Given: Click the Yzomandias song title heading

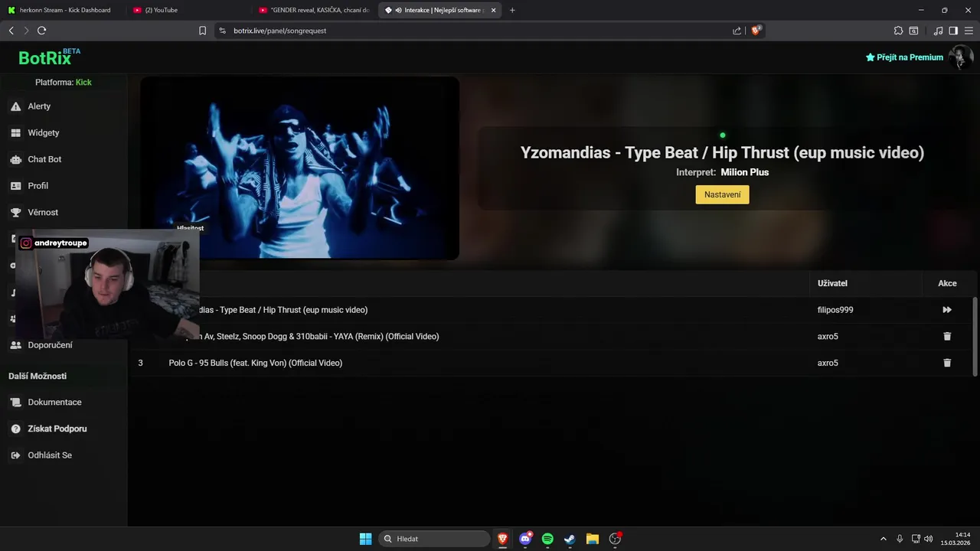Looking at the screenshot, I should [x=722, y=152].
